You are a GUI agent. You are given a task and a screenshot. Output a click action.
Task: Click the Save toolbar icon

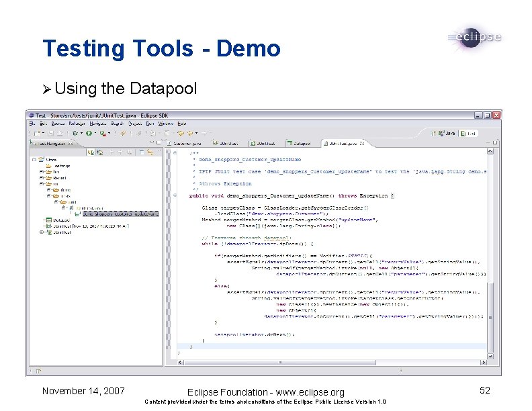pos(51,133)
